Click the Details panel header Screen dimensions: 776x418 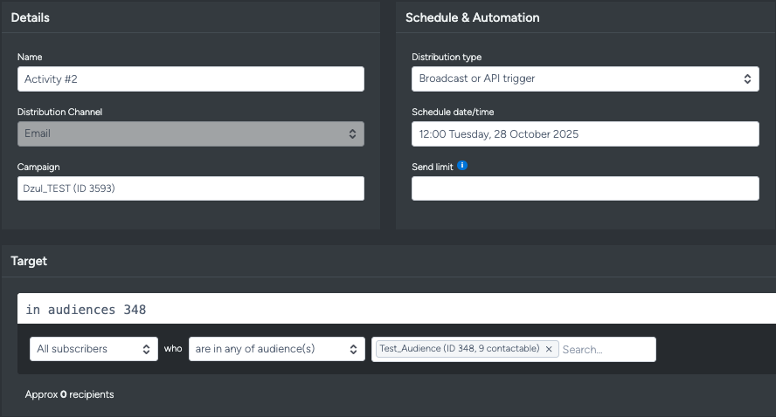(x=30, y=18)
